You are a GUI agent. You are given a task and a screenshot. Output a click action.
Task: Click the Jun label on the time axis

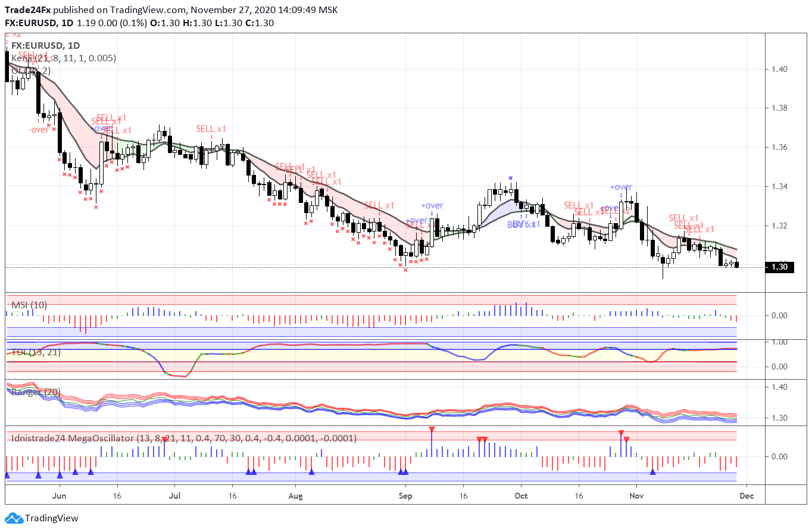[x=59, y=495]
